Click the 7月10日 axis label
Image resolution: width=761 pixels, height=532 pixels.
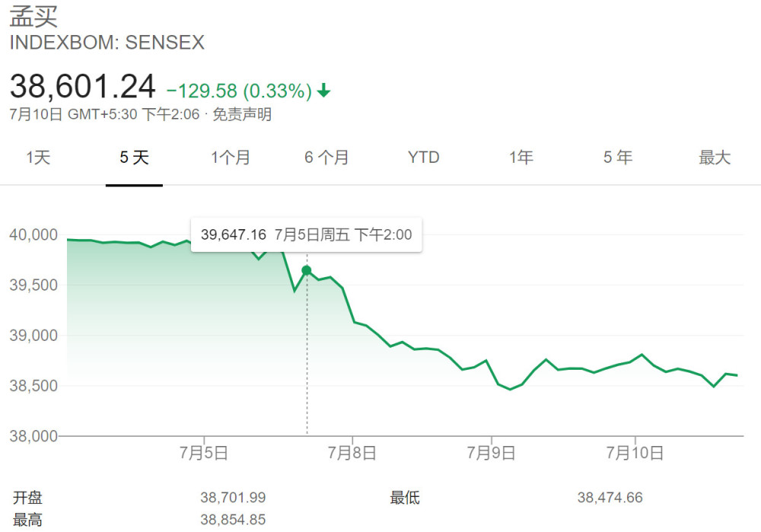click(635, 453)
